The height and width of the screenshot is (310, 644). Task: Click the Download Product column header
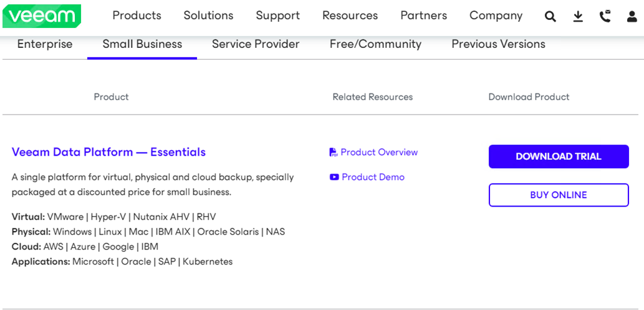[x=529, y=97]
